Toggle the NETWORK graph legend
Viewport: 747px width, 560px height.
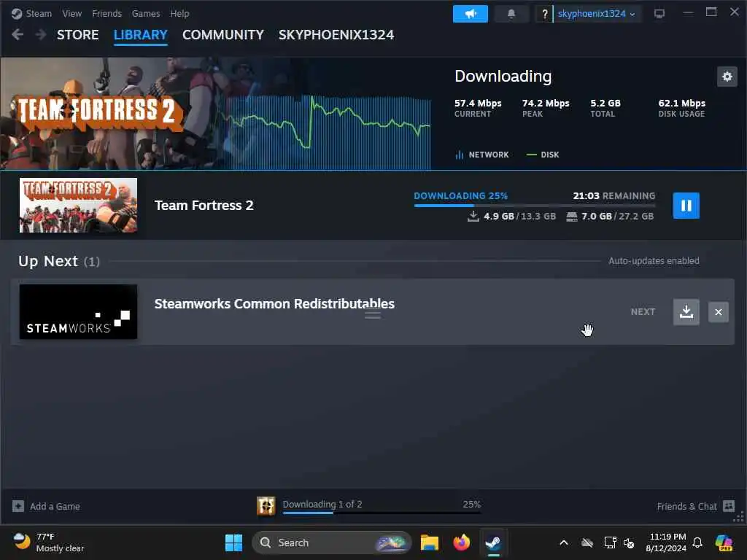[x=482, y=155]
